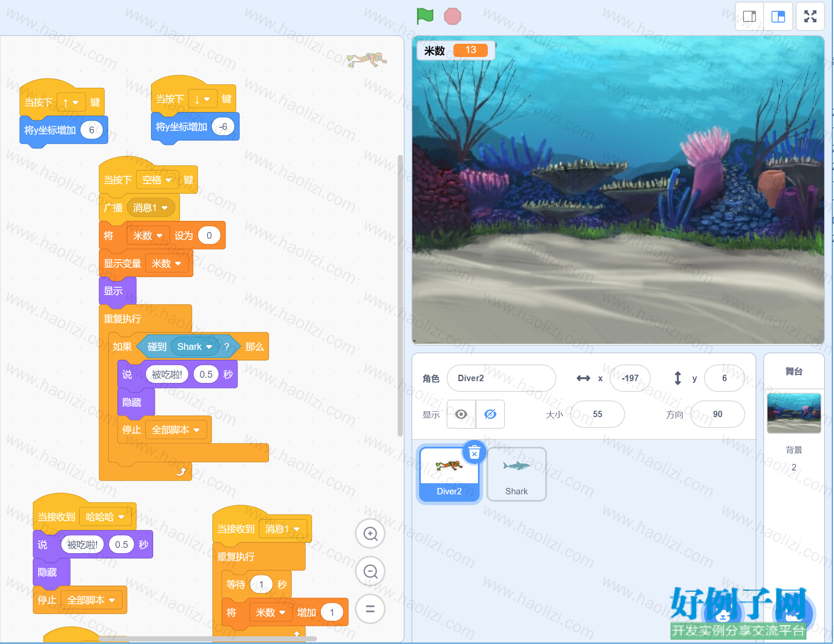The width and height of the screenshot is (834, 644).
Task: Click the 隐藏 block inside the loop
Action: [x=136, y=402]
